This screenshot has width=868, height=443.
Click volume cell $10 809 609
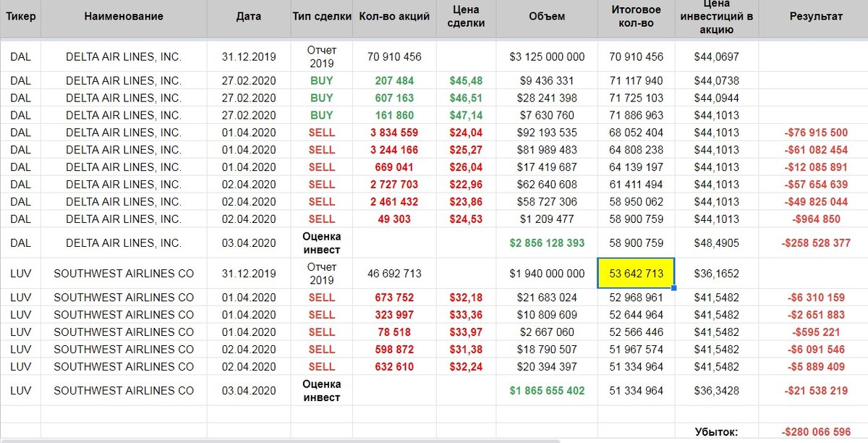(547, 315)
